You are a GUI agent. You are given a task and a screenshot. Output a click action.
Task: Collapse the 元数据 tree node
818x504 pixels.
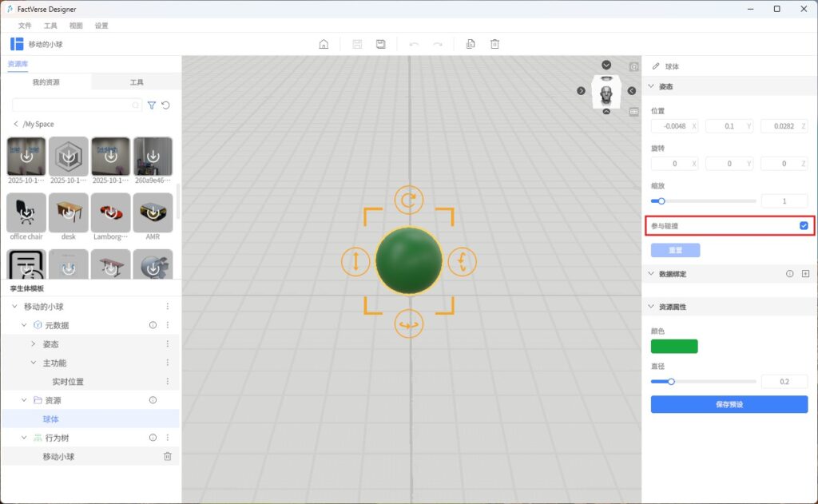pyautogui.click(x=24, y=325)
